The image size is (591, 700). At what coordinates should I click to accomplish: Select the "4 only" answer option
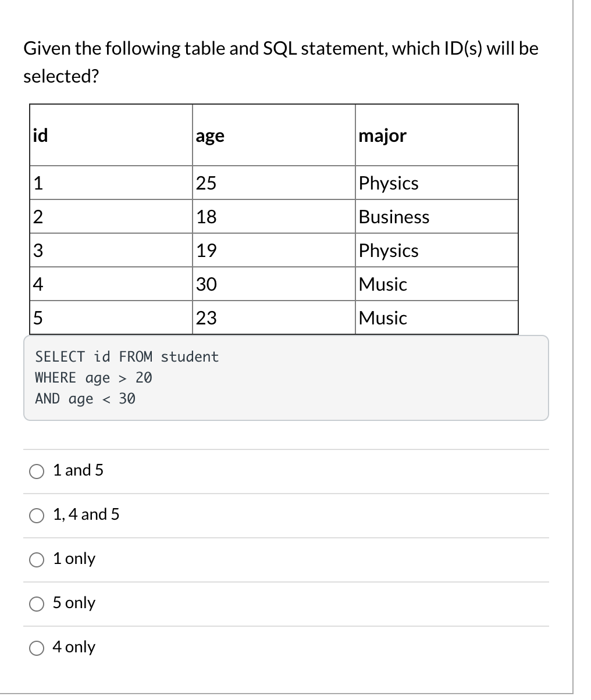coord(74,647)
